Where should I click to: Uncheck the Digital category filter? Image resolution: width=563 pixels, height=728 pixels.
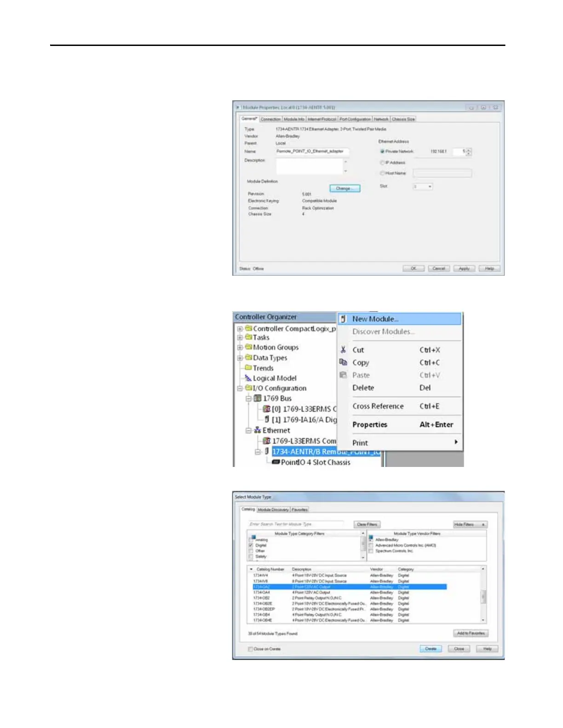click(x=251, y=545)
